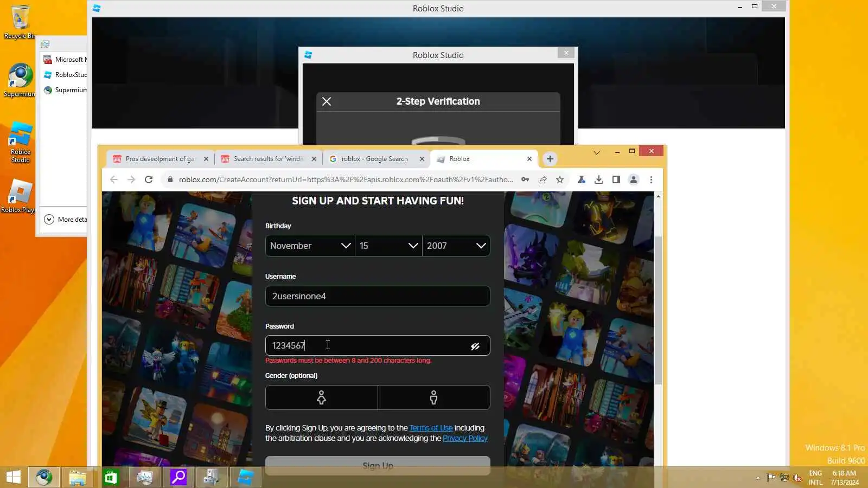The width and height of the screenshot is (868, 488).
Task: Open Supermium browser from the taskbar
Action: pyautogui.click(x=44, y=477)
